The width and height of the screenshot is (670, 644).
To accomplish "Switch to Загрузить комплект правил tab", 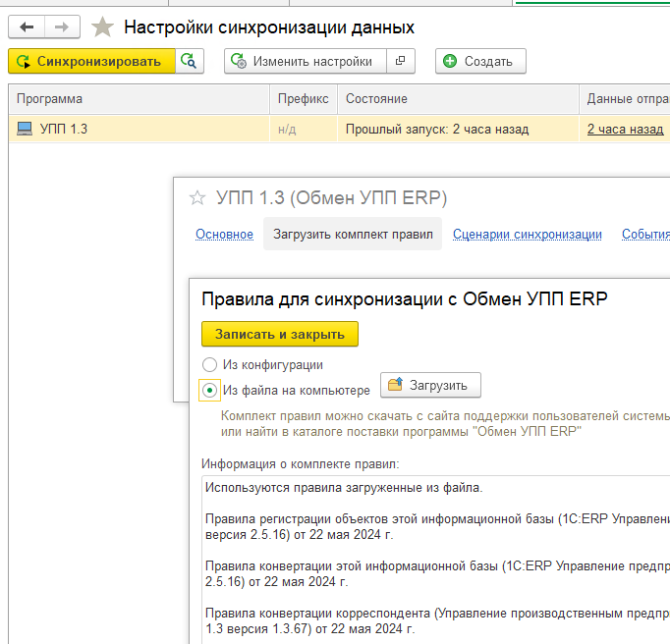I will 353,234.
